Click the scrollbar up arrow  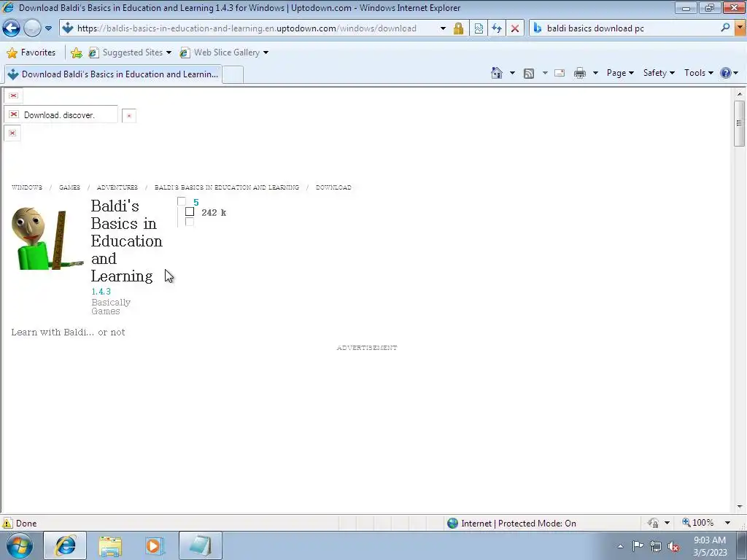tap(739, 94)
